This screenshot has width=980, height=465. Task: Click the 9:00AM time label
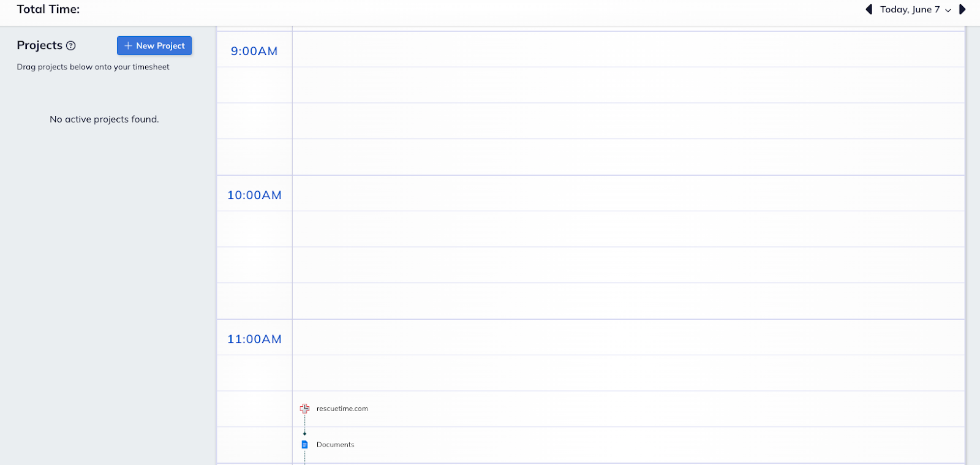[x=254, y=51]
